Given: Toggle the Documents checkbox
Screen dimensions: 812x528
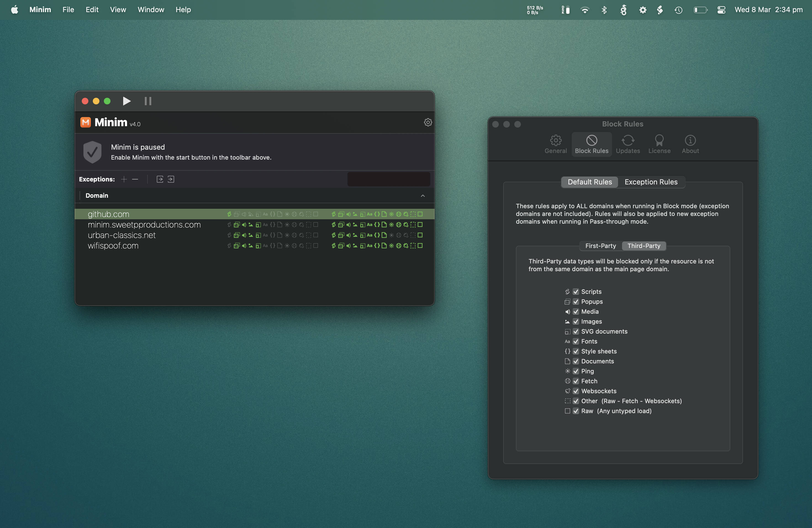Looking at the screenshot, I should [x=576, y=361].
